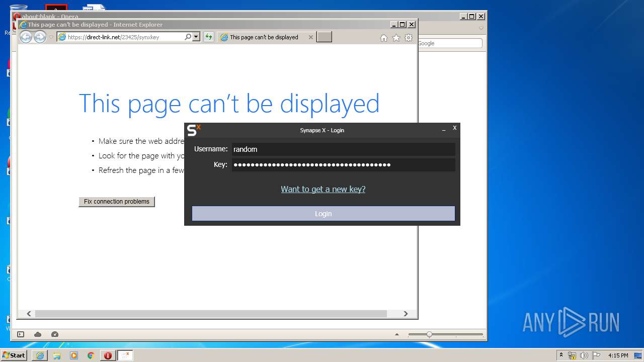Click the Opera Turbo speedometer icon
This screenshot has height=362, width=644.
pyautogui.click(x=55, y=334)
